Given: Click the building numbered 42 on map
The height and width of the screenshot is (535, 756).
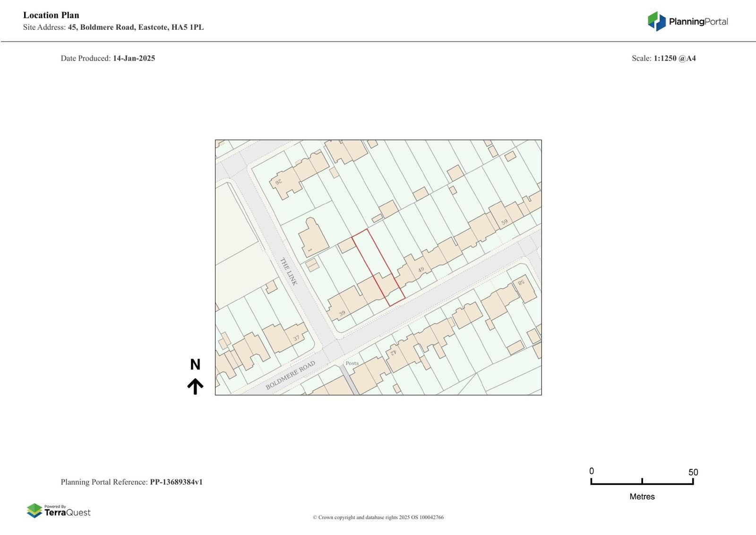Looking at the screenshot, I should tap(392, 352).
